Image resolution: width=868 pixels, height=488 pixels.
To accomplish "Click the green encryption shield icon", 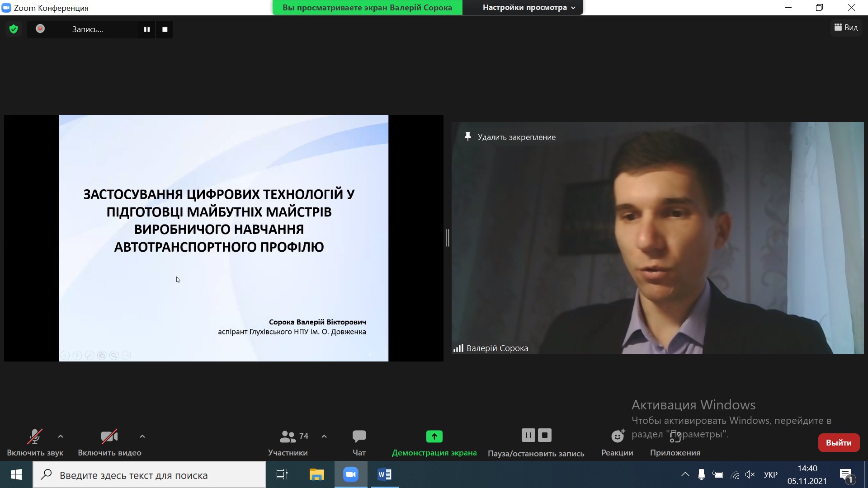I will click(14, 29).
